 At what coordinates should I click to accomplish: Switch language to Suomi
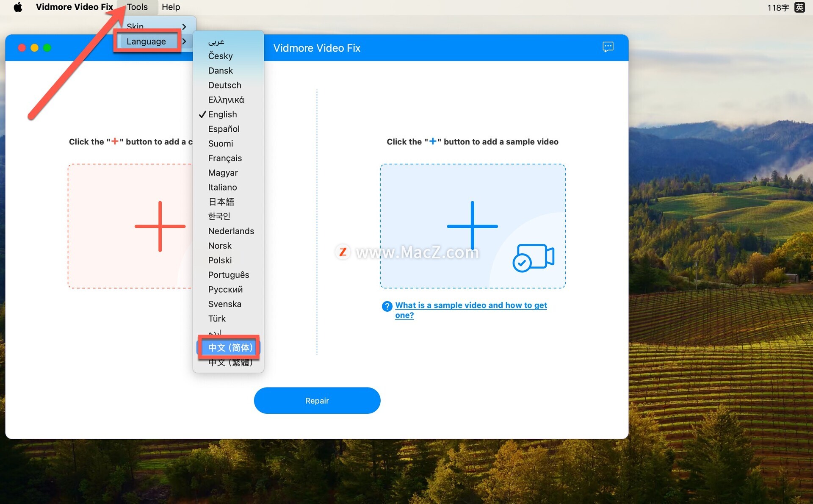[x=229, y=144]
